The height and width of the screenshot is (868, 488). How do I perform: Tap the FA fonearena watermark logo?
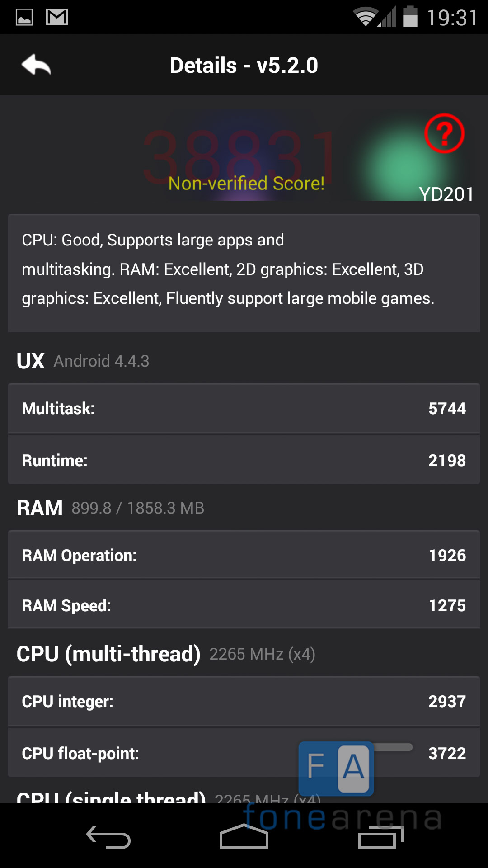[x=336, y=768]
